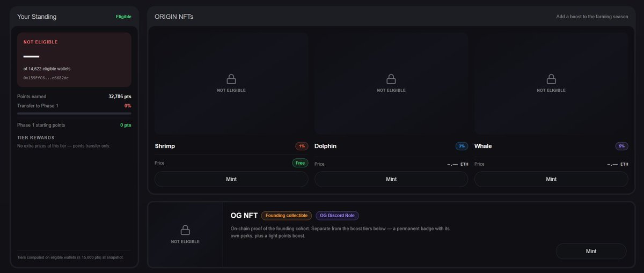Click the Dolphin ETH price value

point(457,164)
